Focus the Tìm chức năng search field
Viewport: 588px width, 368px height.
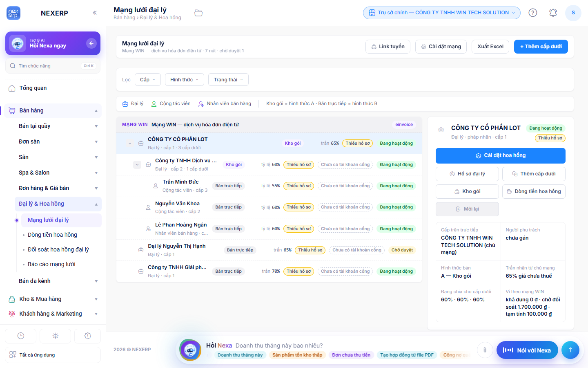[x=53, y=66]
